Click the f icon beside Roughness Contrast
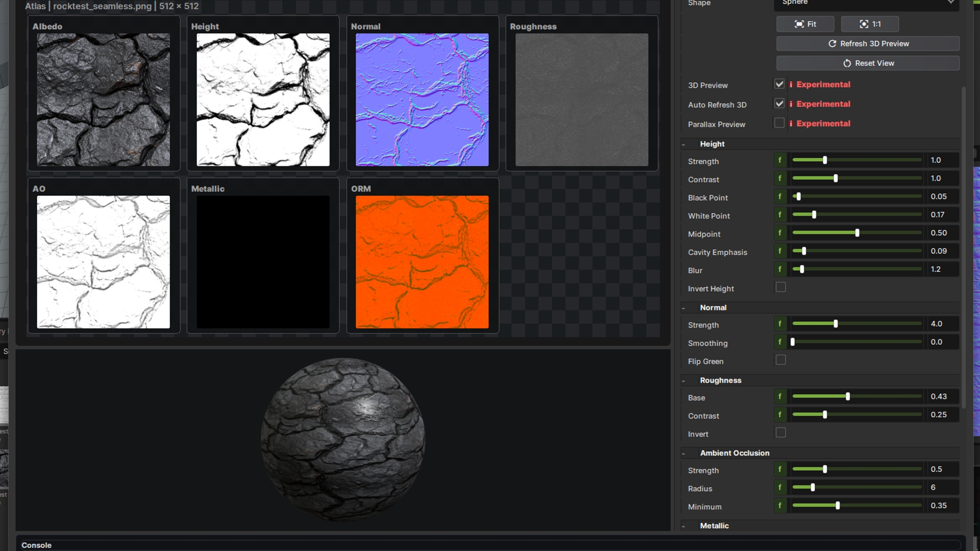 (780, 415)
